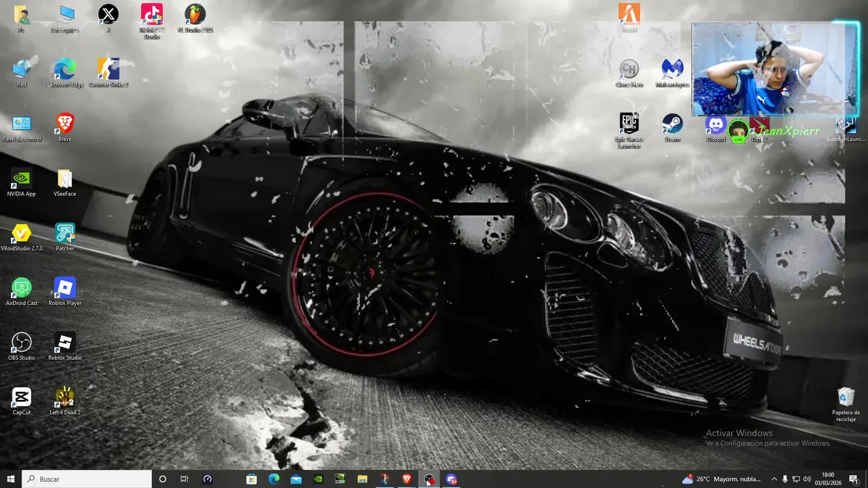This screenshot has width=868, height=488.
Task: Launch Steam from the desktop
Action: pos(673,127)
